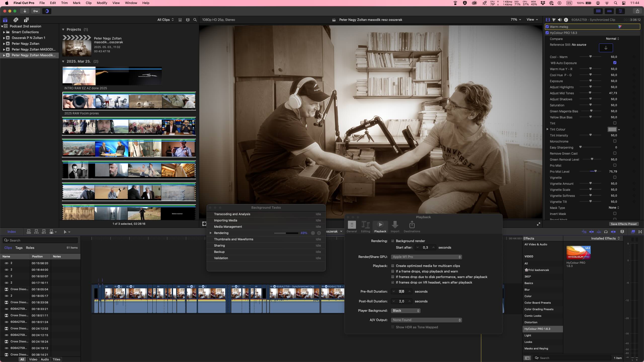Open the Modify menu
This screenshot has width=644, height=362.
coord(102,3)
